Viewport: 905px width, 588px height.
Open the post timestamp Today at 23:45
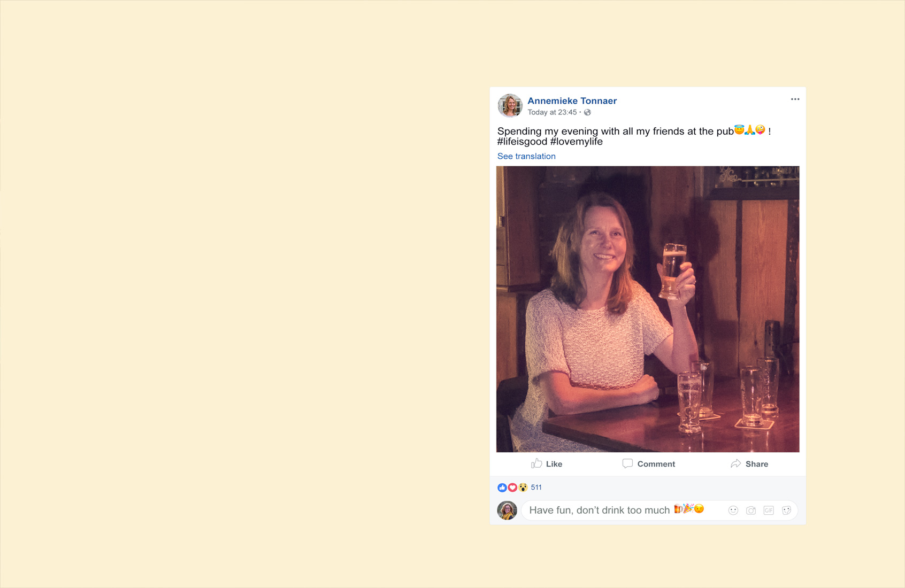point(552,112)
